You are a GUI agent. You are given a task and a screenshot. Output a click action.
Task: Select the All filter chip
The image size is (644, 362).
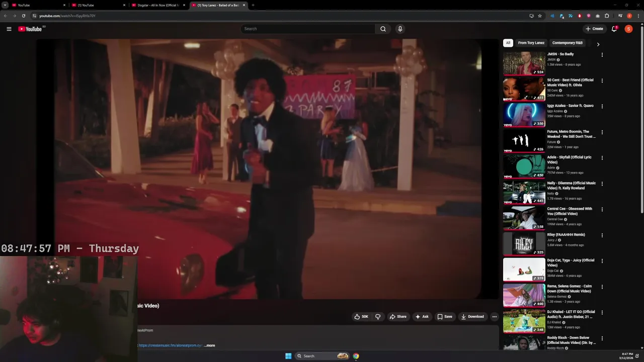tap(508, 43)
